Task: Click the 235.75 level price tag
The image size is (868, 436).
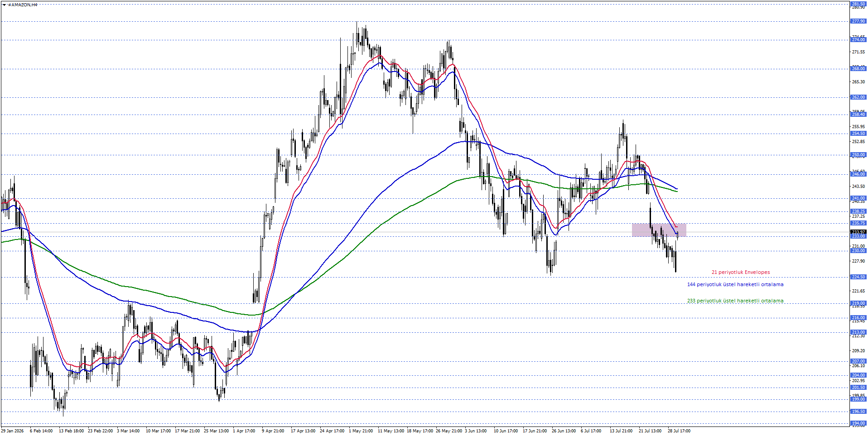Action: point(858,223)
